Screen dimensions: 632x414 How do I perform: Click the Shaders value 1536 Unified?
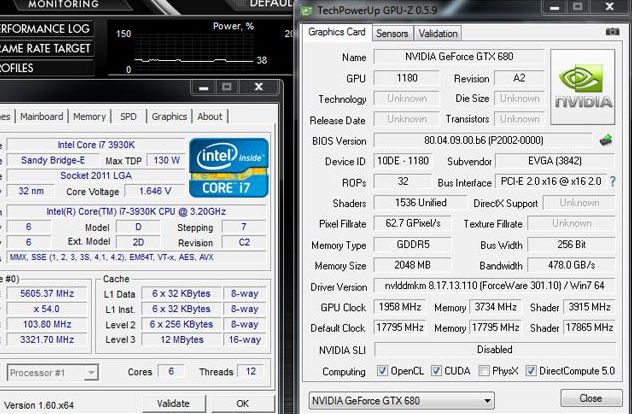pyautogui.click(x=420, y=202)
